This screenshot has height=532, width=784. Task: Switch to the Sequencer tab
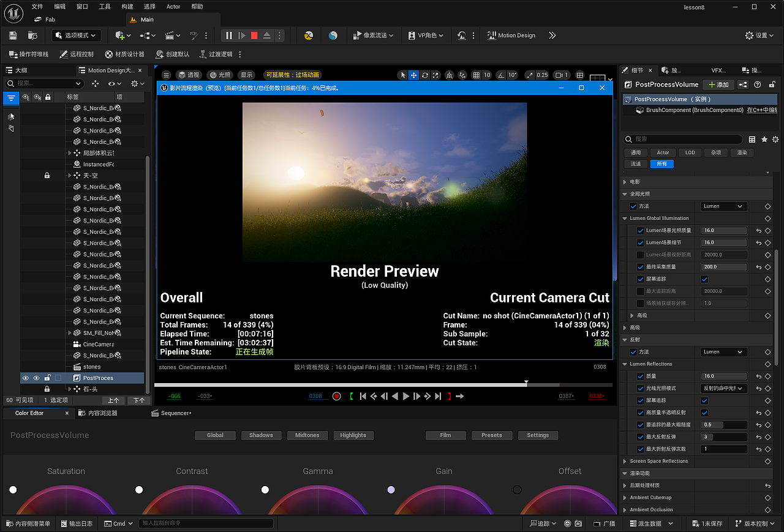pyautogui.click(x=171, y=413)
